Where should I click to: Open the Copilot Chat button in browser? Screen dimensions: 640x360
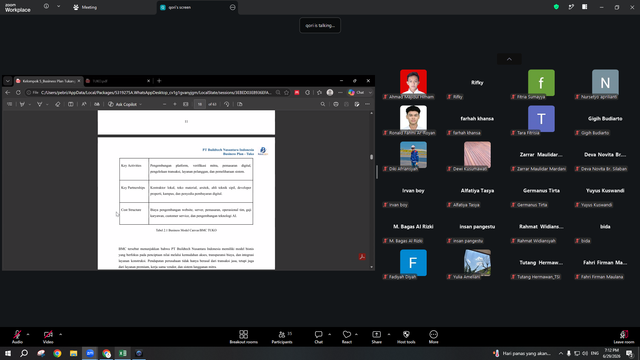point(356,93)
